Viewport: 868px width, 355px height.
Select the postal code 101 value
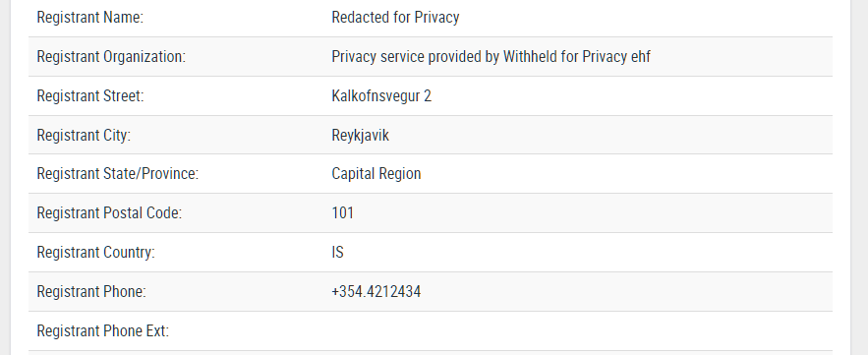(x=343, y=212)
